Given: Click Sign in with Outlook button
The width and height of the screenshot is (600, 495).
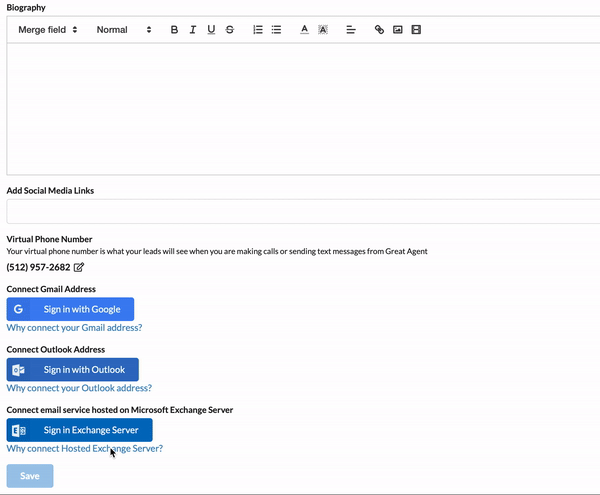Looking at the screenshot, I should (x=72, y=370).
